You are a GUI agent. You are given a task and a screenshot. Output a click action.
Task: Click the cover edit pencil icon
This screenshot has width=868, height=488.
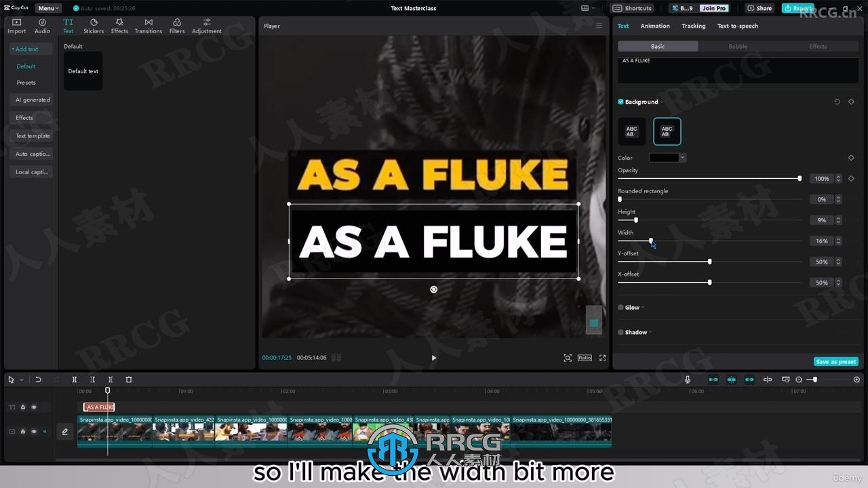(x=65, y=431)
